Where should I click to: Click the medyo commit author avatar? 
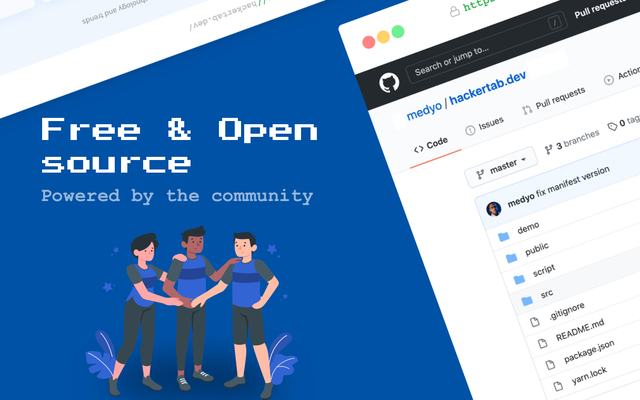point(494,209)
